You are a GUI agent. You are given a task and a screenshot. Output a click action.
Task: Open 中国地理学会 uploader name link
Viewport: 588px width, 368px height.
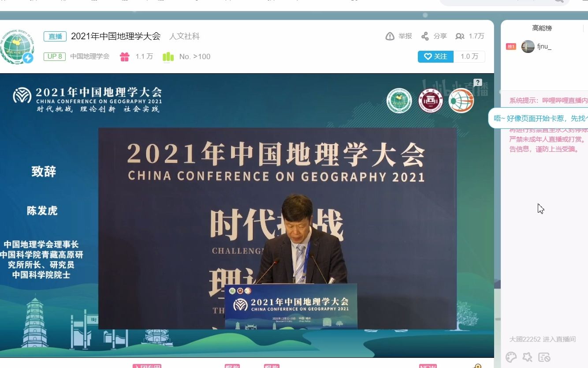[90, 56]
